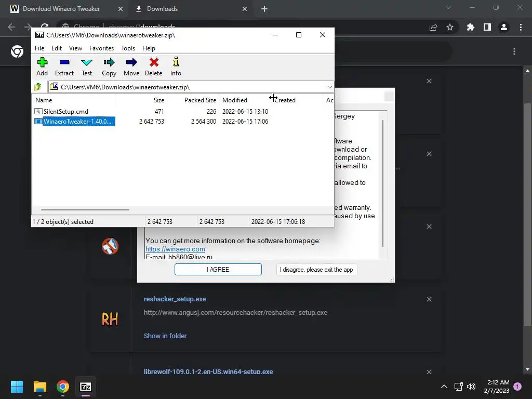Sort by the Name column header
The image size is (532, 399).
point(74,100)
